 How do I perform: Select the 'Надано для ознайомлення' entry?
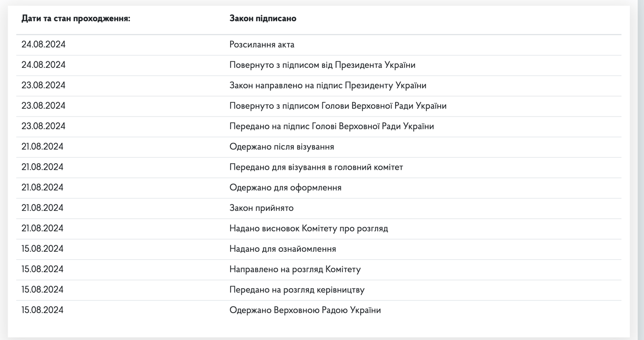tap(282, 249)
